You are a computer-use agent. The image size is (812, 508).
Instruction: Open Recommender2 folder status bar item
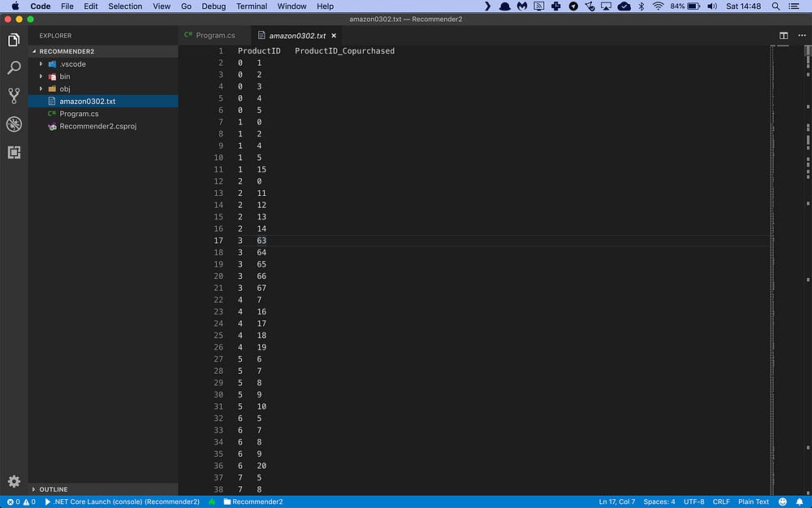point(253,501)
